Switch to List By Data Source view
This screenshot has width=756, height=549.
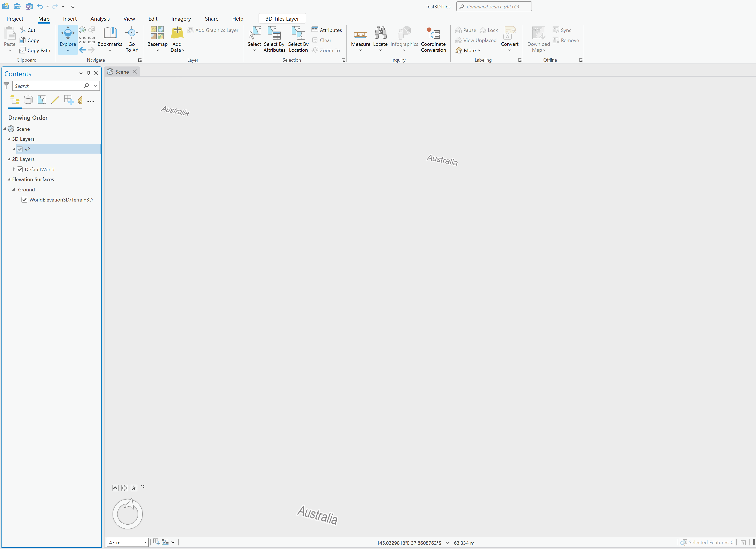[28, 100]
